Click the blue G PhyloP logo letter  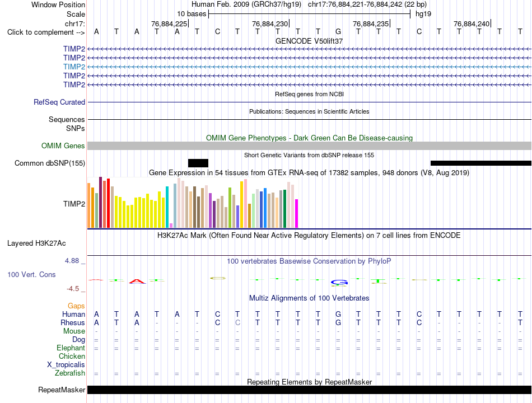click(x=339, y=282)
